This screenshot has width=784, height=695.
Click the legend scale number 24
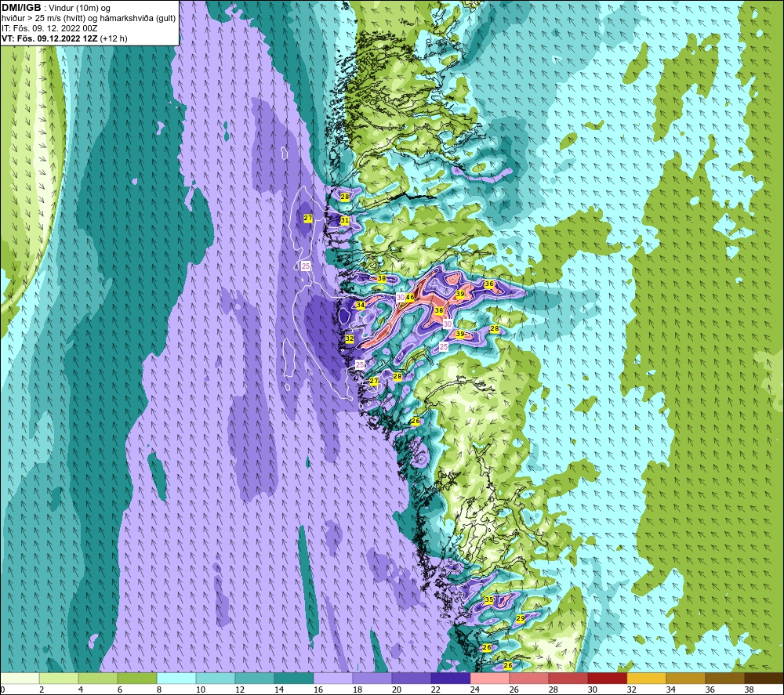pos(476,690)
